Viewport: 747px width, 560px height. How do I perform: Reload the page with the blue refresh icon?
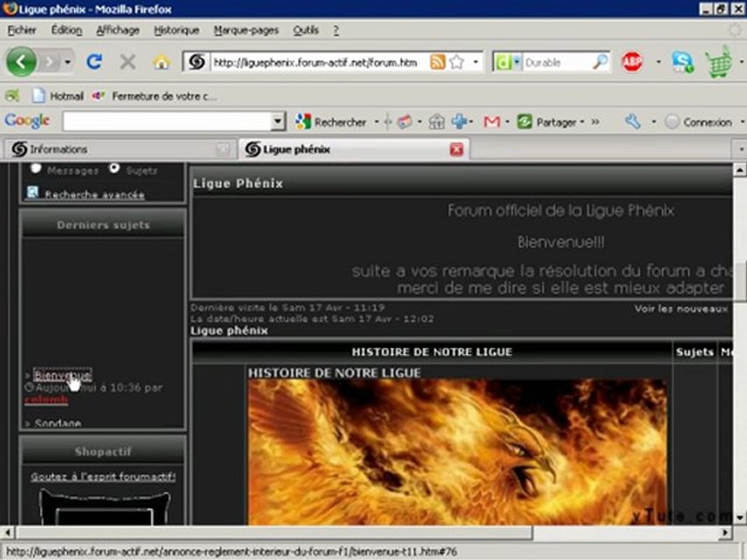coord(94,62)
